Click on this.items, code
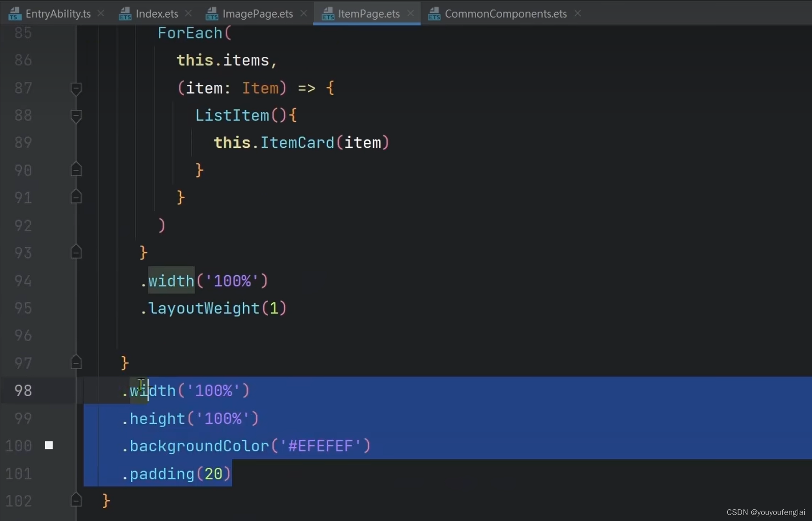This screenshot has width=812, height=521. [227, 60]
